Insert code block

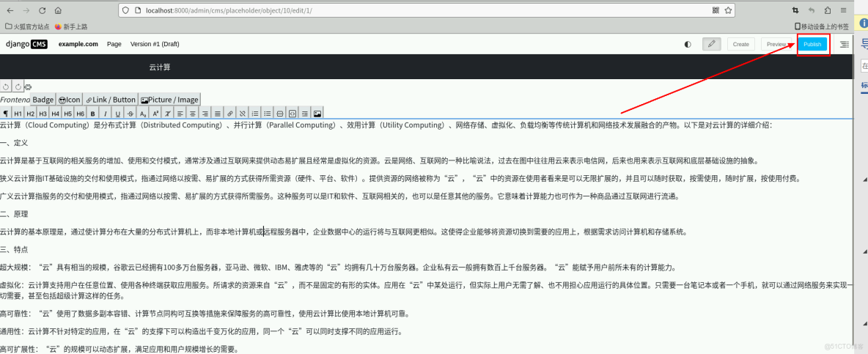(x=293, y=114)
